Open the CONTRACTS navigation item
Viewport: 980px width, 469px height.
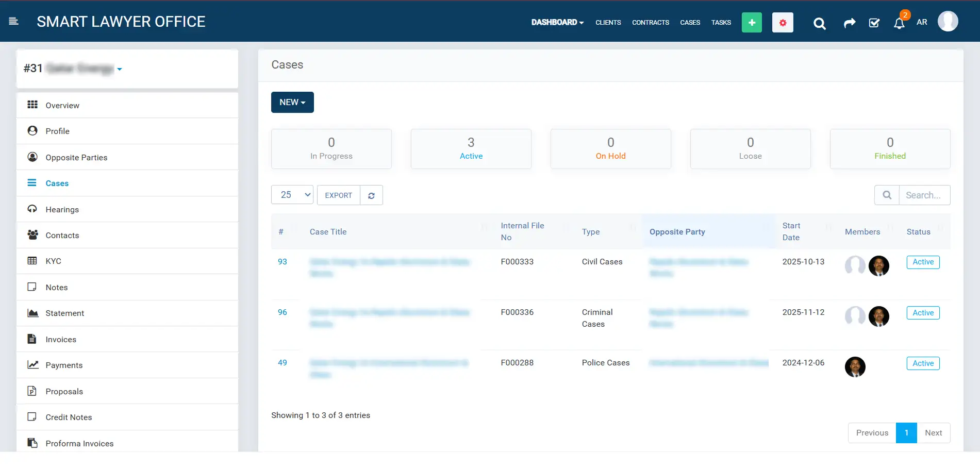click(x=650, y=23)
